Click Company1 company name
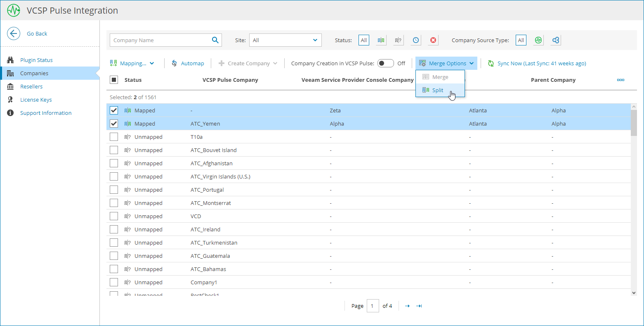644x326 pixels. 204,282
